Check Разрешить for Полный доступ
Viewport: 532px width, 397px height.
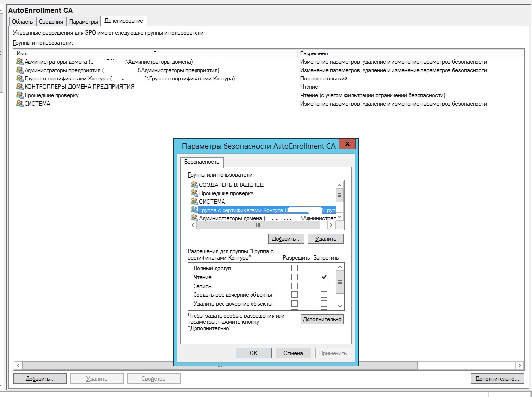[x=295, y=268]
